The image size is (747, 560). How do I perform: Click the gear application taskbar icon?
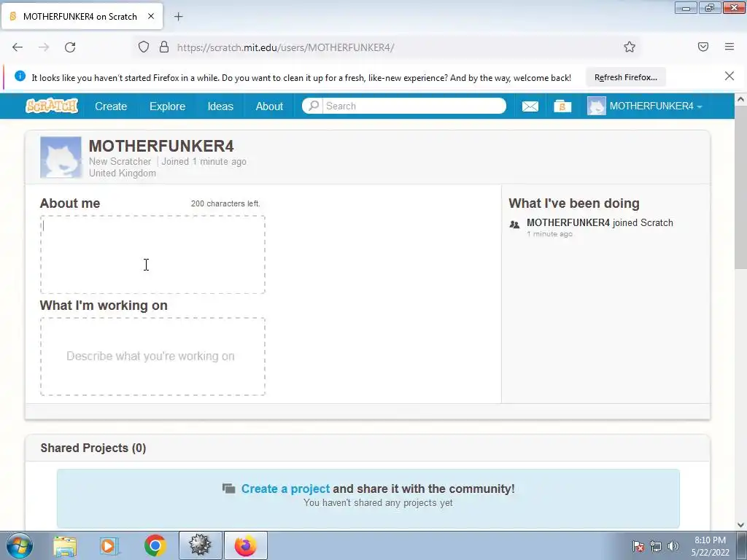200,545
